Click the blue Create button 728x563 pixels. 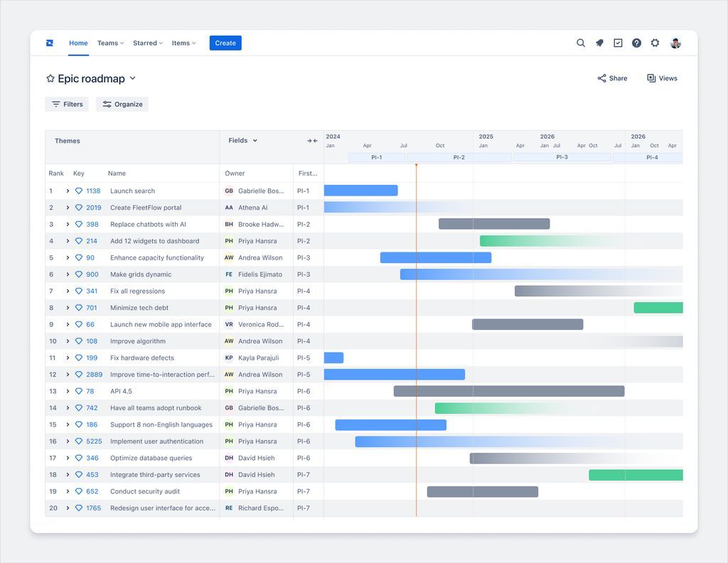click(x=225, y=43)
